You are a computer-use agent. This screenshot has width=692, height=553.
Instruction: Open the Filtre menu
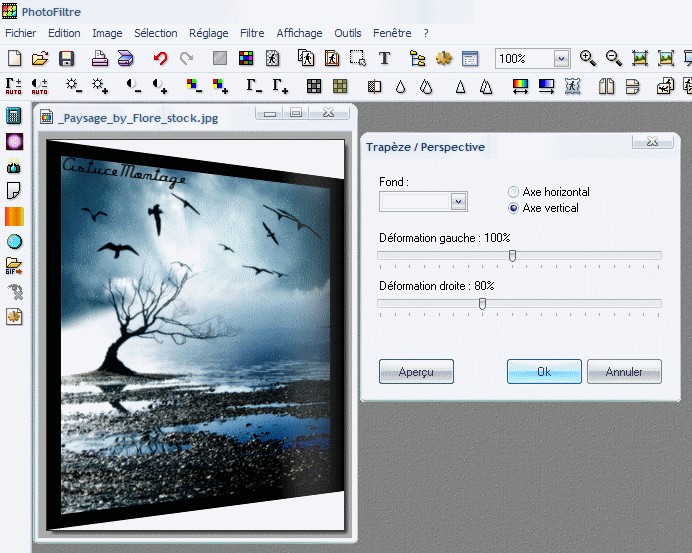point(252,33)
